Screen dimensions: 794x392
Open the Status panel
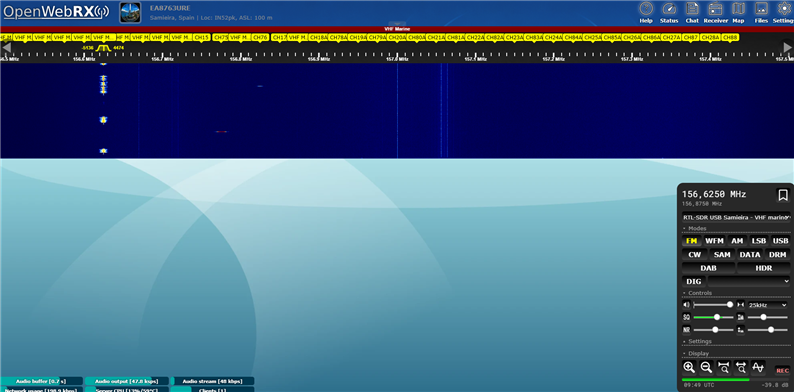[669, 12]
